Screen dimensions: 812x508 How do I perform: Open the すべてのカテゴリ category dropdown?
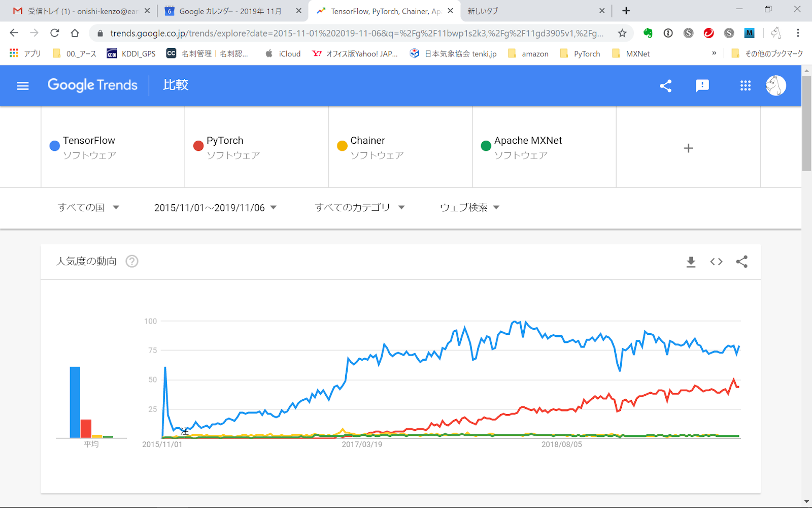[359, 207]
